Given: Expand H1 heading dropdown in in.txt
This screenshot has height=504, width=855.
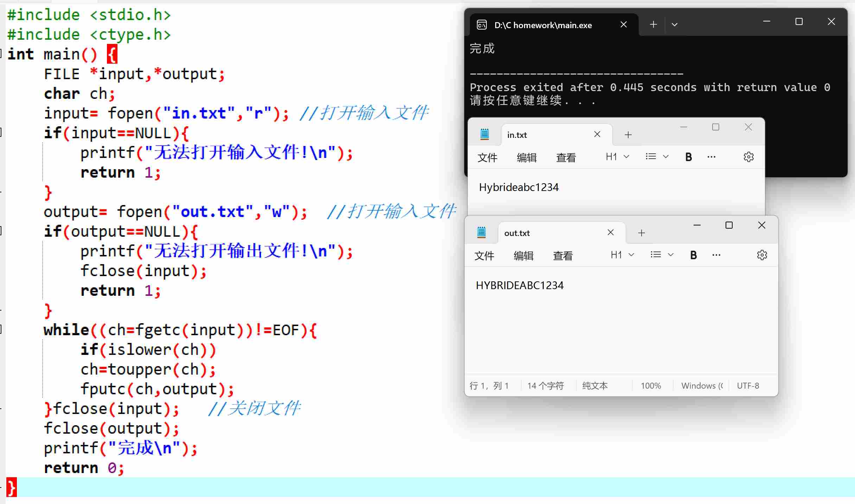Looking at the screenshot, I should [617, 157].
